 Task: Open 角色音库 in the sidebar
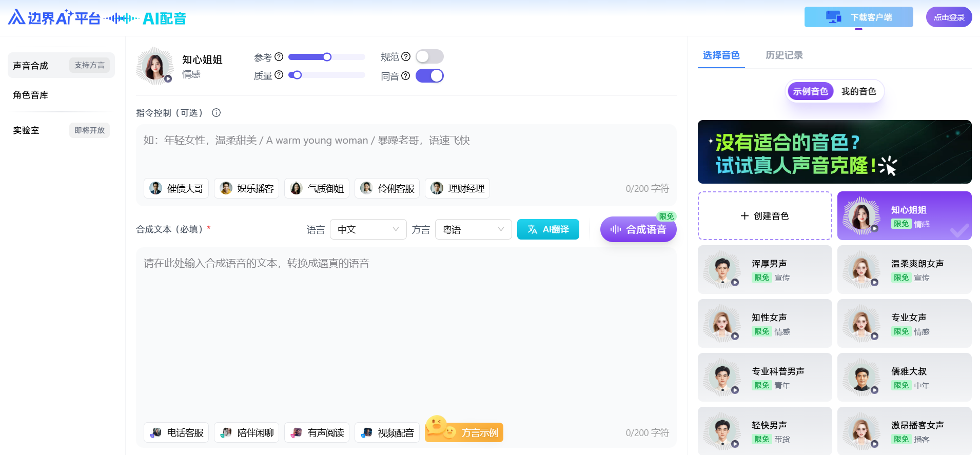61,95
